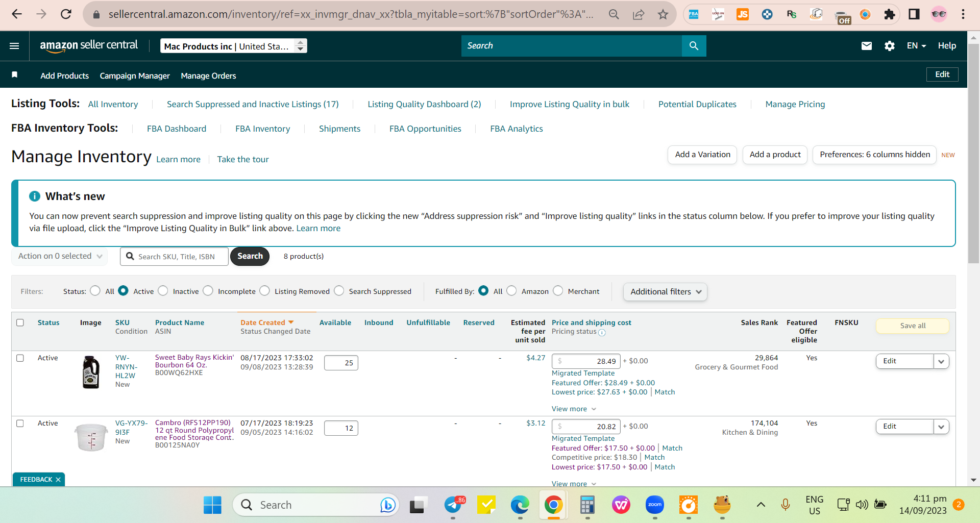Screen dimensions: 980x523
Task: Open FBA Inventory tool
Action: click(x=263, y=129)
